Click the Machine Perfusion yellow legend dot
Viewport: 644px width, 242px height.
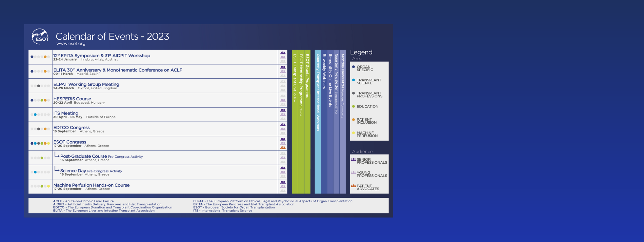tap(353, 133)
